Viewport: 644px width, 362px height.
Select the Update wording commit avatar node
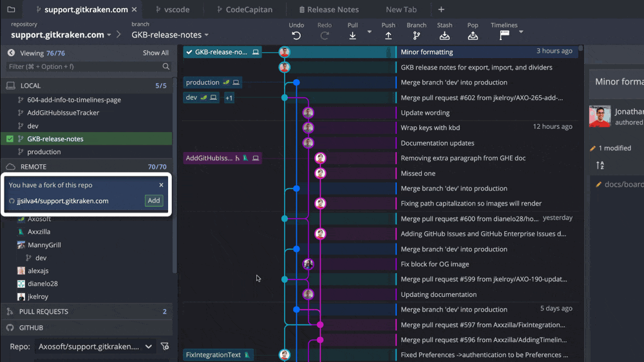(308, 113)
